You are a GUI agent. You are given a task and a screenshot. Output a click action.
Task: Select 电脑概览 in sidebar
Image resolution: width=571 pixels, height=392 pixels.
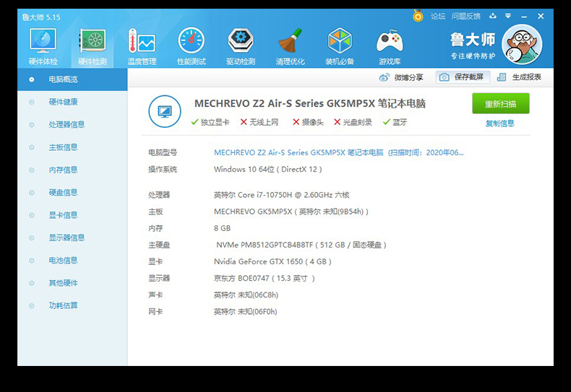pos(72,79)
